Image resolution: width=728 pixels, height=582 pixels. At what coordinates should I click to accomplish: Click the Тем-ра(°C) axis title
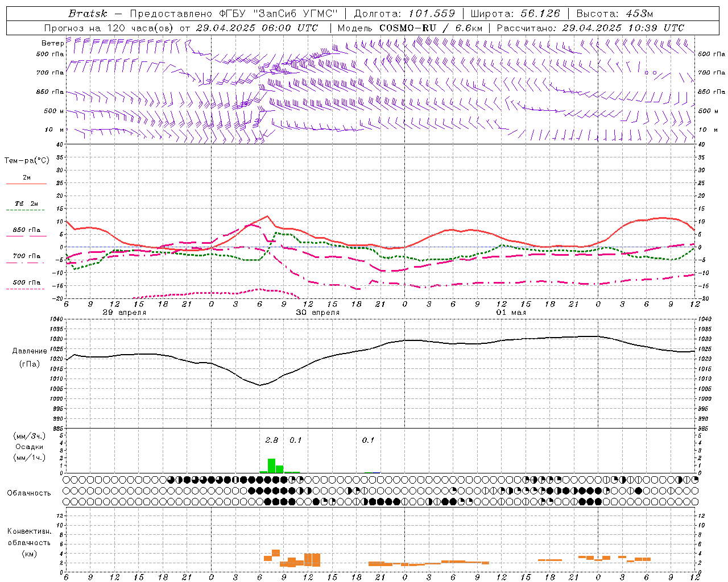[x=27, y=161]
